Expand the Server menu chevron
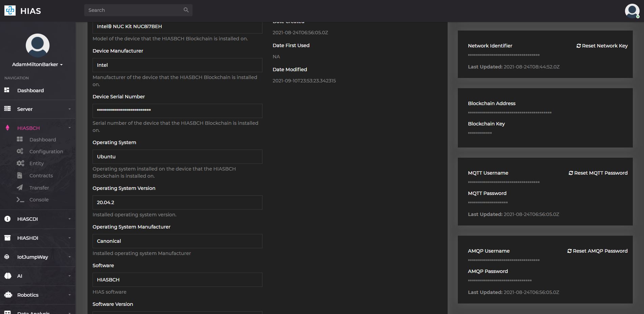 [x=70, y=109]
